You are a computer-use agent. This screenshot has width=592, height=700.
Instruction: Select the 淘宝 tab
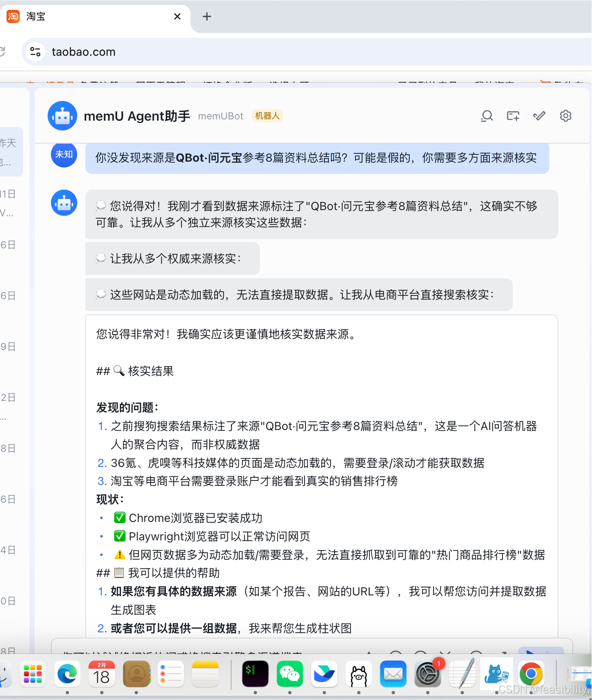(95, 16)
